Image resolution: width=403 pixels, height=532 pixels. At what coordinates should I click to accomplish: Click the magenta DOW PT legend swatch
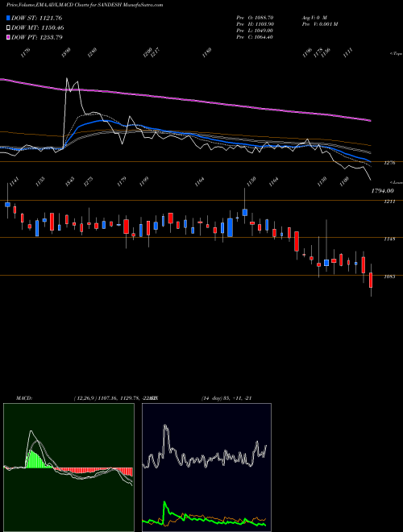(x=9, y=37)
